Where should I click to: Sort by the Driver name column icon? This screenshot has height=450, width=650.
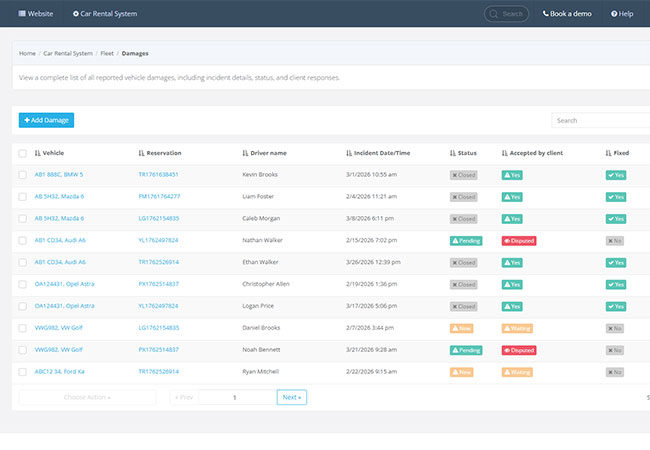245,153
